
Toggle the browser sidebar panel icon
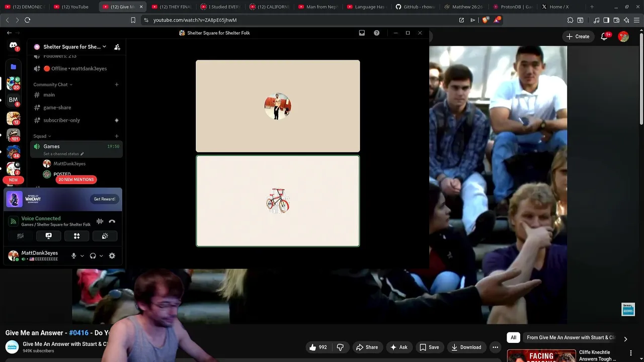(x=606, y=20)
